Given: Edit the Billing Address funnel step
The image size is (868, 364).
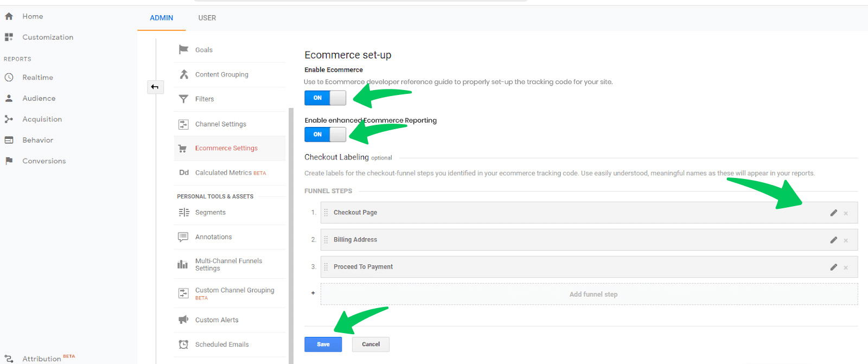Looking at the screenshot, I should click(834, 240).
